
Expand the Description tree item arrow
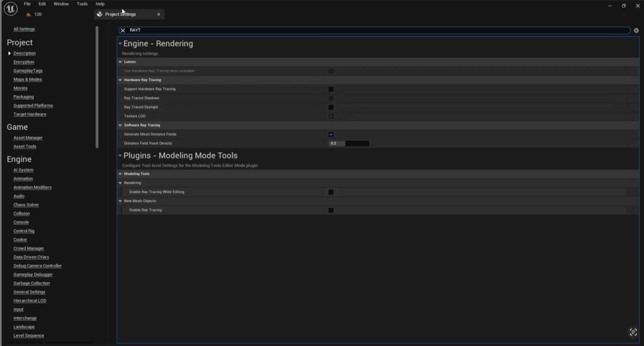[9, 53]
